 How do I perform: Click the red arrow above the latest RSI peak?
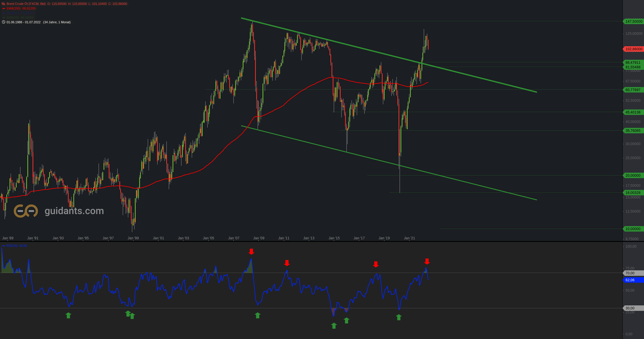point(427,261)
